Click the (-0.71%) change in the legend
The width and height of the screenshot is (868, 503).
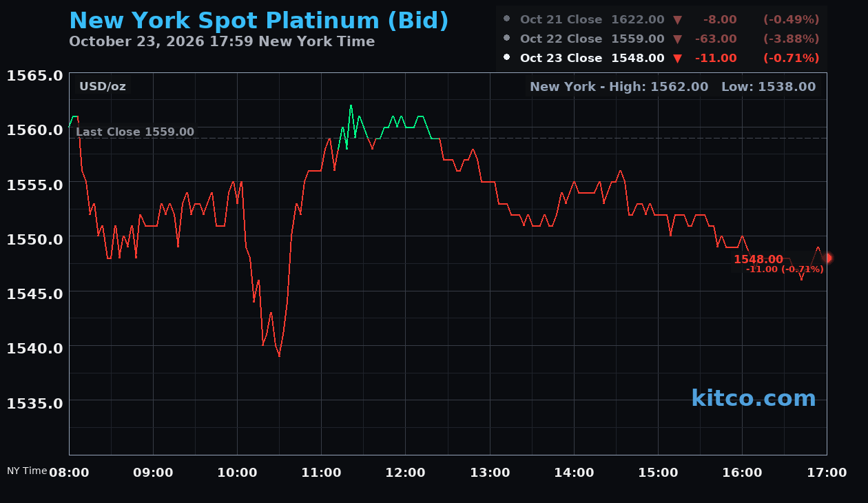(x=791, y=58)
